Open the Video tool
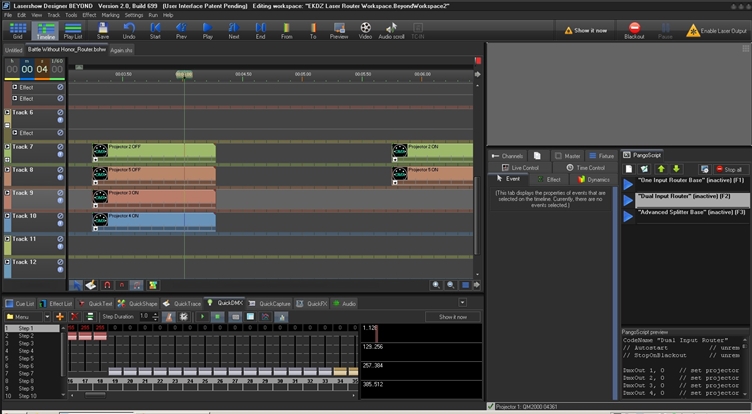The width and height of the screenshot is (752, 414). (x=365, y=30)
